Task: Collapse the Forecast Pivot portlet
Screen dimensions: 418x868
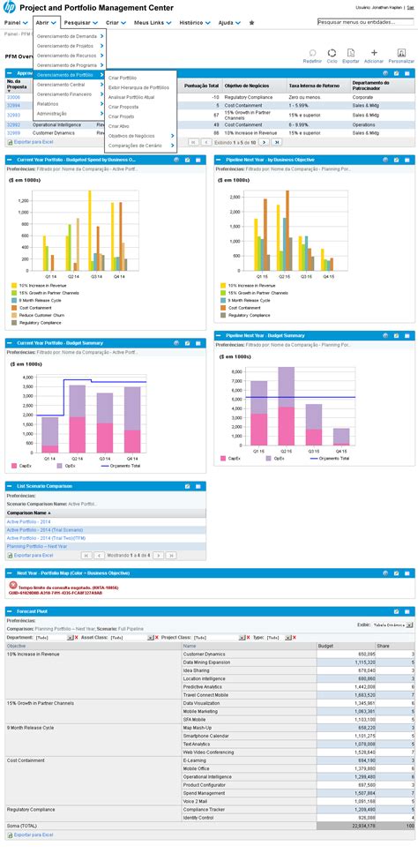Action: point(11,611)
